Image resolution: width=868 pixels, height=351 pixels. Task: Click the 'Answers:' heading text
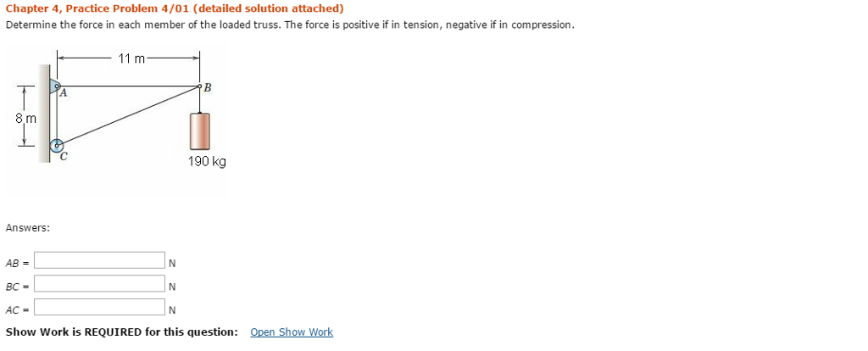click(28, 228)
